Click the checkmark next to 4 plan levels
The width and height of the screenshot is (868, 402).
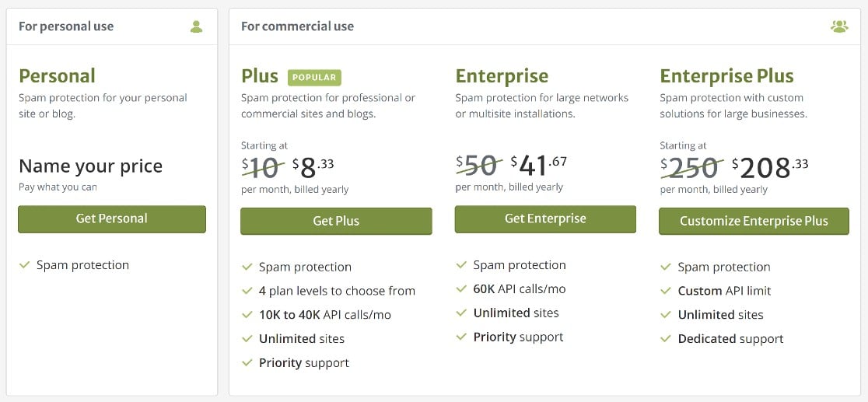click(x=247, y=291)
